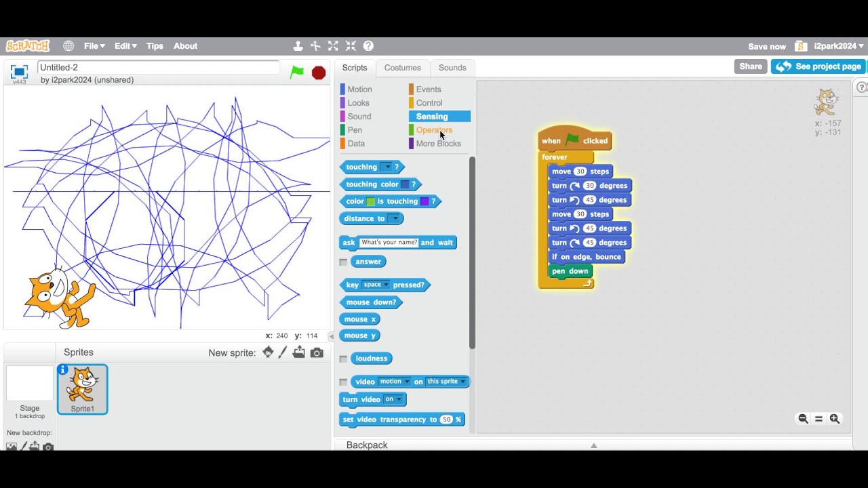
Task: Select the Shrink sprite tool
Action: 351,46
